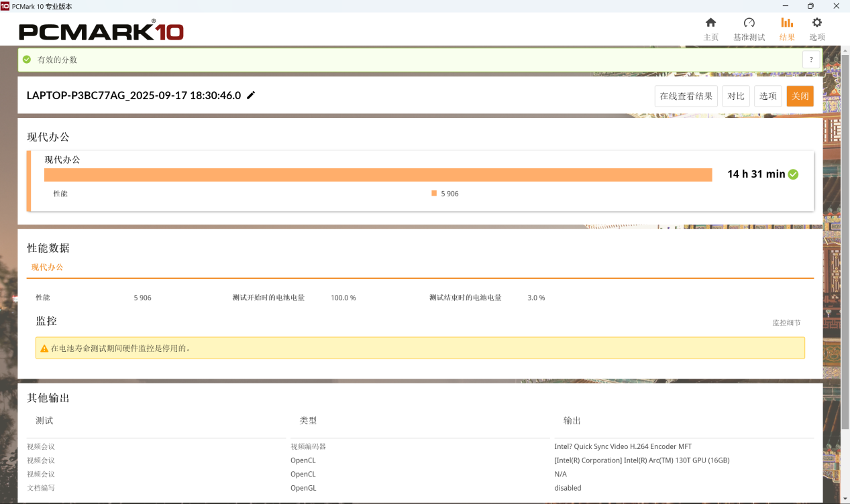Click the orange 现代办公 battery life bar
Viewport: 850px width, 504px height.
coord(378,175)
